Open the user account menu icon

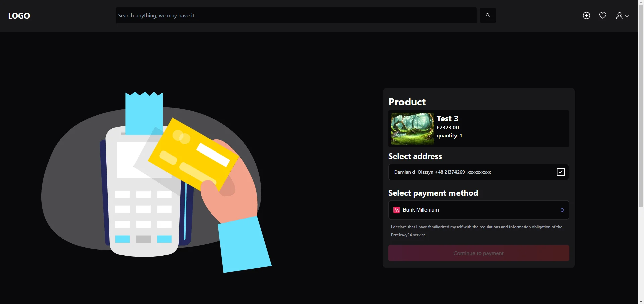[622, 16]
